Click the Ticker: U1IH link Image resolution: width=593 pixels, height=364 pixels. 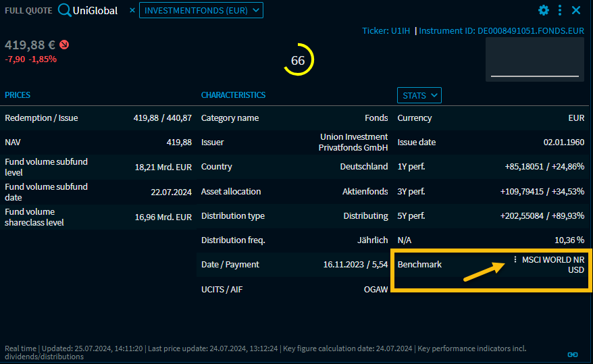point(386,30)
